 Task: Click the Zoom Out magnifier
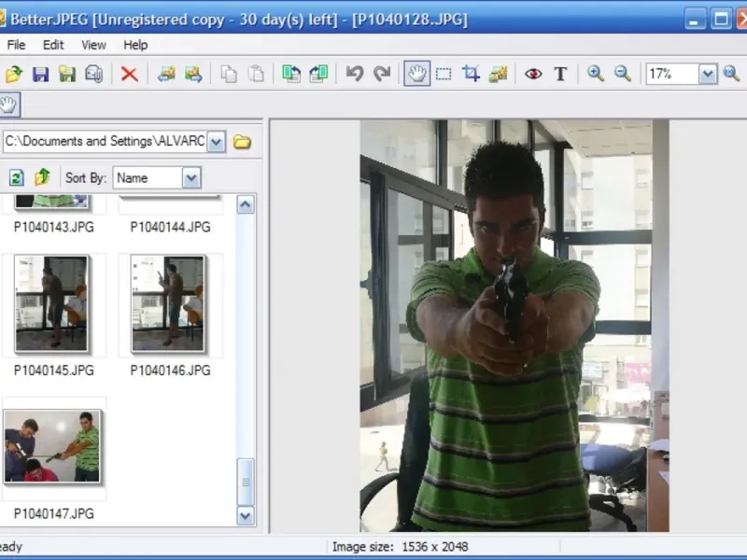pyautogui.click(x=623, y=74)
